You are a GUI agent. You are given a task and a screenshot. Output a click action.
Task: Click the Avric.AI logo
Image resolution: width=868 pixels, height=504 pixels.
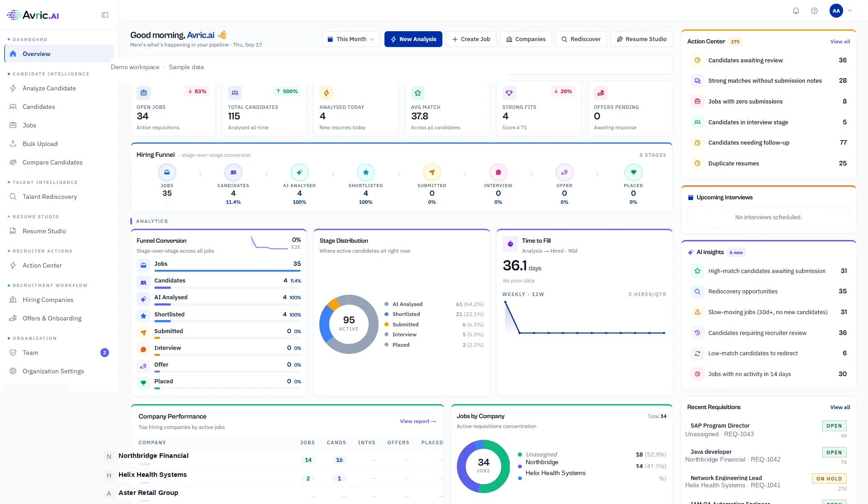pos(33,15)
